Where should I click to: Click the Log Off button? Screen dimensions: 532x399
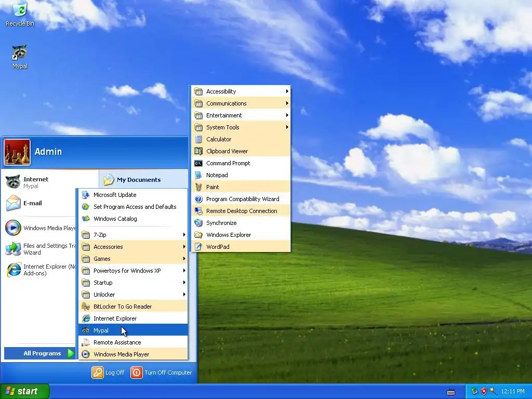click(x=108, y=372)
